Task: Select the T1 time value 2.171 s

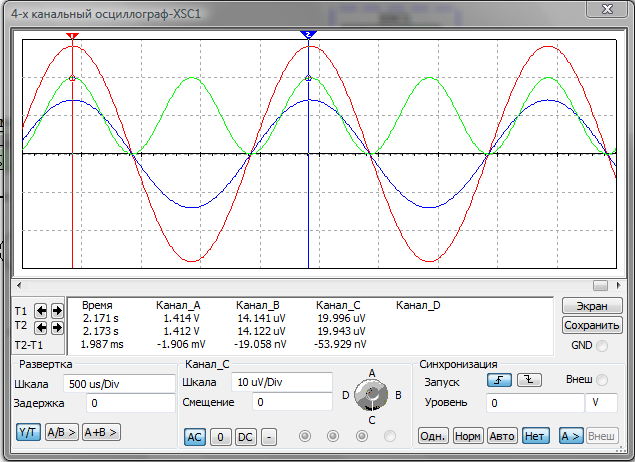Action: tap(101, 318)
